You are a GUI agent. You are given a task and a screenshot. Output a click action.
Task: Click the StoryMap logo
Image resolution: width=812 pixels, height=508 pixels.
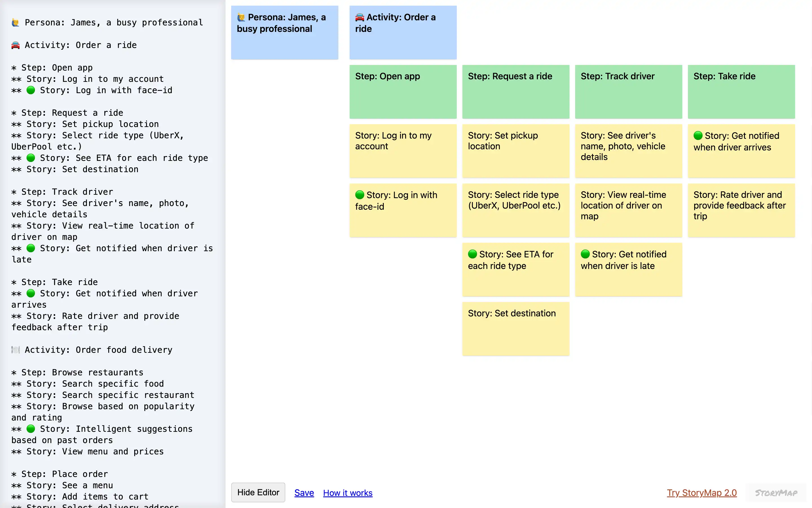tap(776, 492)
